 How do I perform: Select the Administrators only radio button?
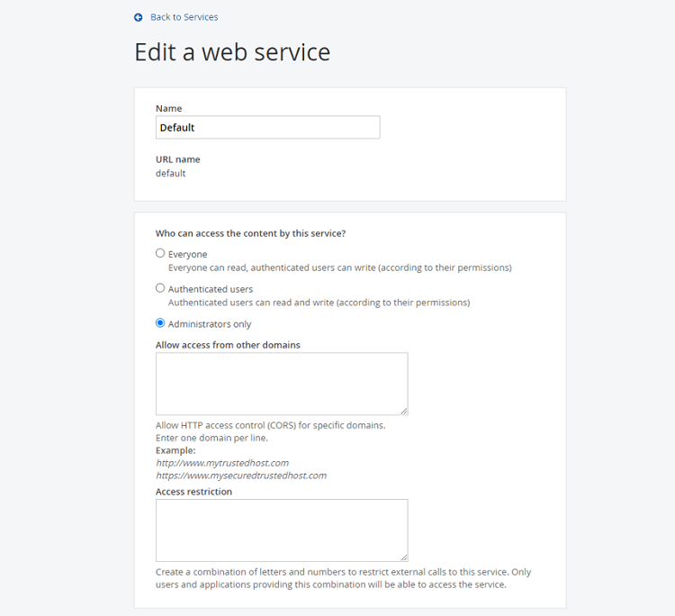click(x=160, y=323)
